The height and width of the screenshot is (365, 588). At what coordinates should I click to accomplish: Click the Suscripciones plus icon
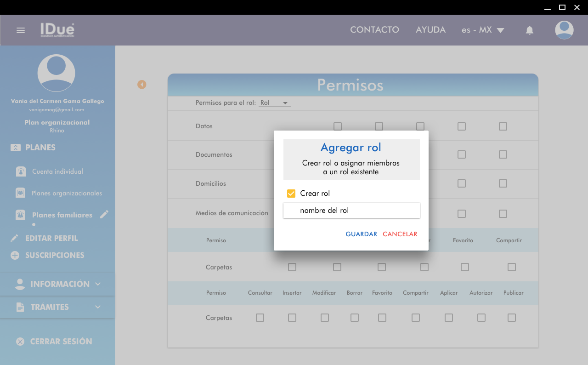[x=15, y=255]
